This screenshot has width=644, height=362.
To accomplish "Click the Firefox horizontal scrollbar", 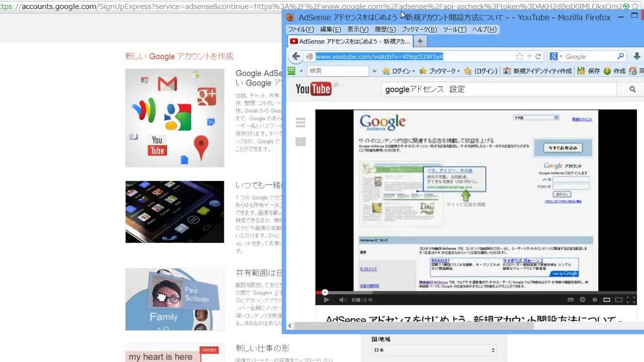I will (414, 326).
